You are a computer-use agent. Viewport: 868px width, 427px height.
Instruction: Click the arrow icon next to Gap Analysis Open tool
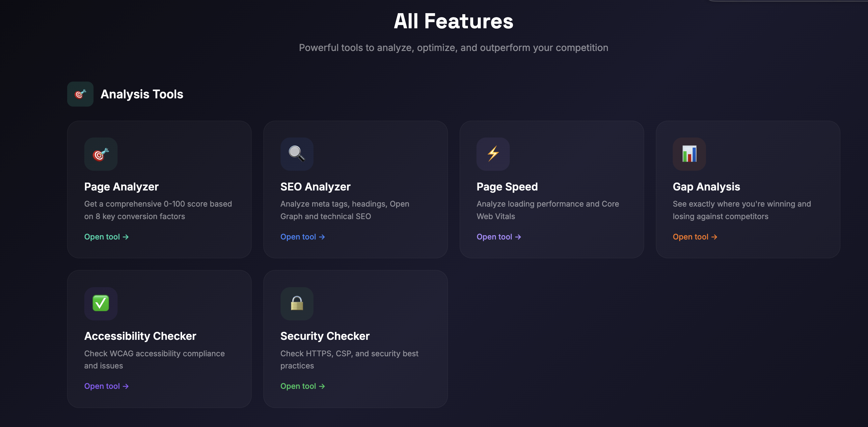[x=715, y=237]
